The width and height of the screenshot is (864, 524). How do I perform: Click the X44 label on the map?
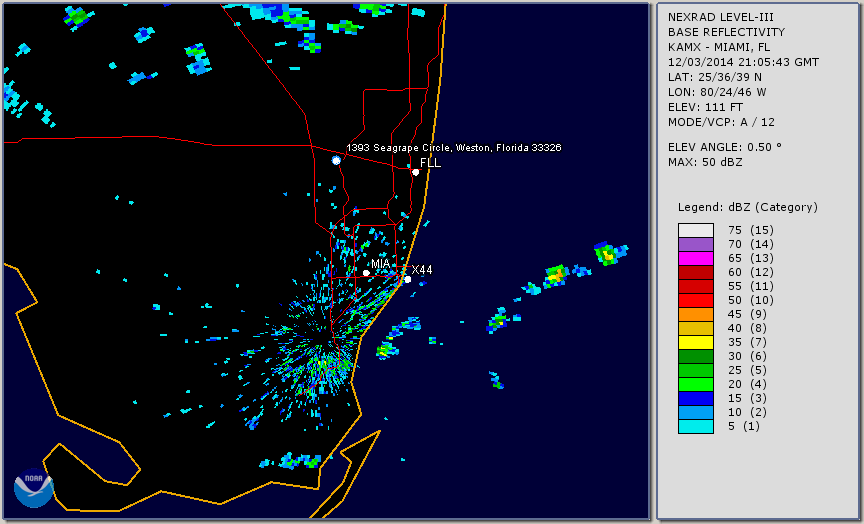click(x=422, y=269)
